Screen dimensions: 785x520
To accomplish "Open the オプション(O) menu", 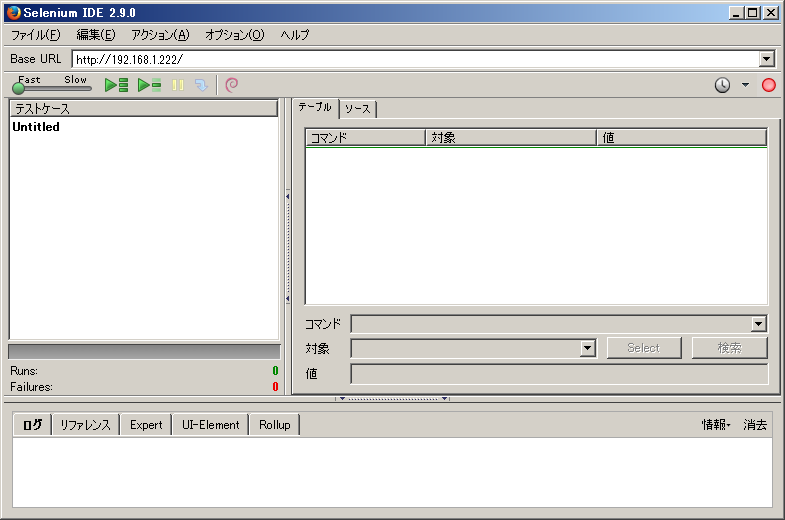I will (x=234, y=35).
